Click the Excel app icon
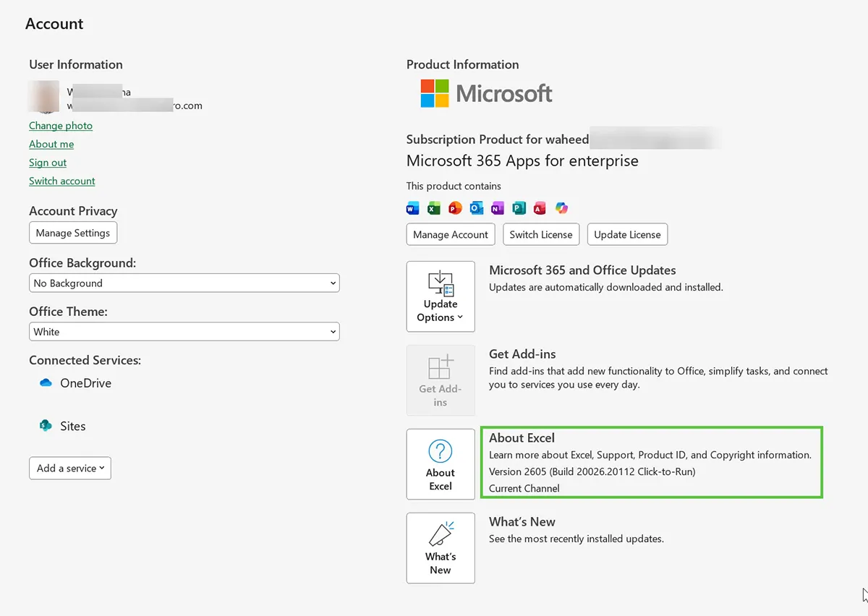Screen dimensions: 868x616 click(x=433, y=208)
